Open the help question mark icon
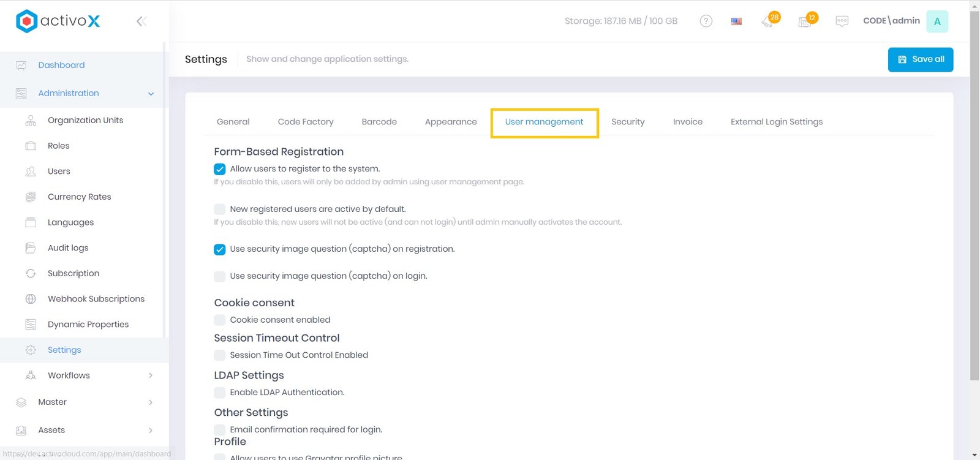980x460 pixels. point(706,21)
